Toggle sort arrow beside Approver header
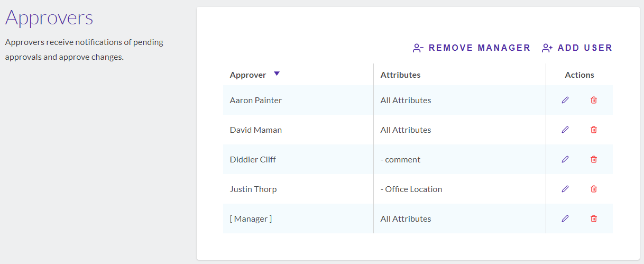The width and height of the screenshot is (644, 264). coord(277,74)
